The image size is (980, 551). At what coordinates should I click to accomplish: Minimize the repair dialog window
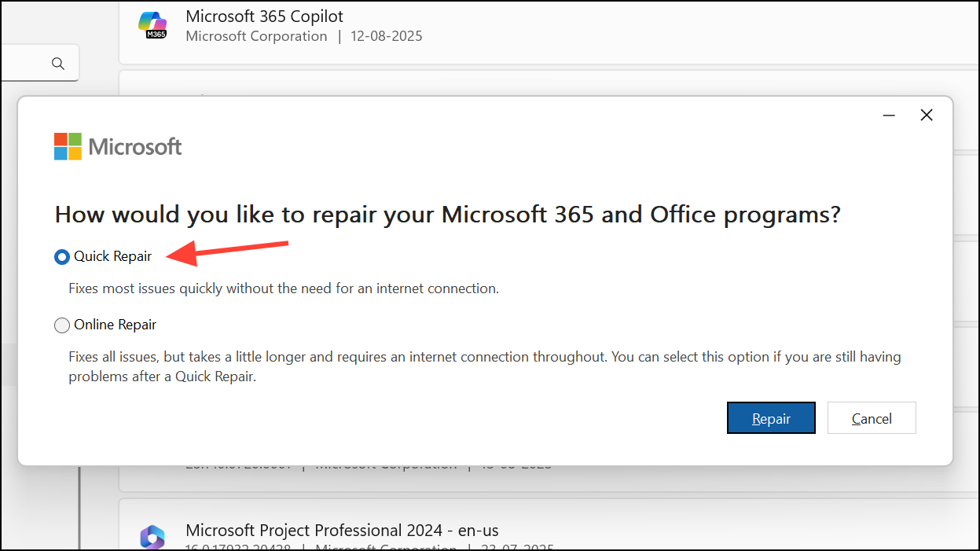click(x=889, y=116)
